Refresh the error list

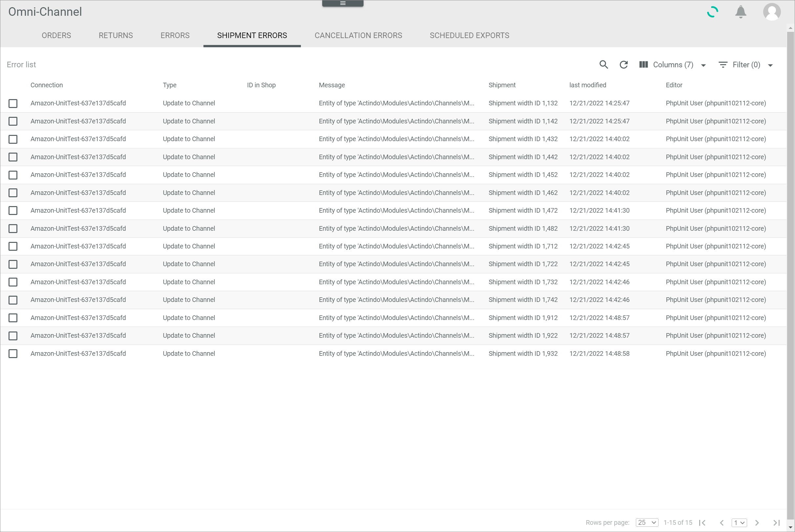(623, 64)
